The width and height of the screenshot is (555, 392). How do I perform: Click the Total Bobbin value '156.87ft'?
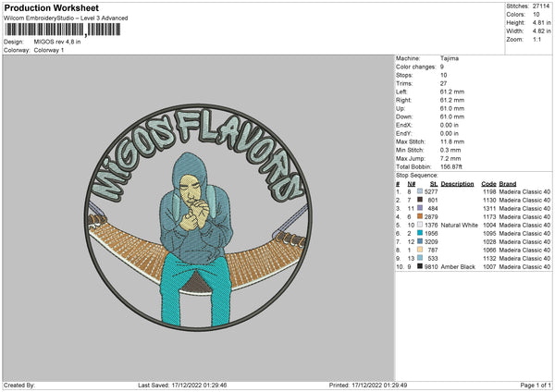451,166
